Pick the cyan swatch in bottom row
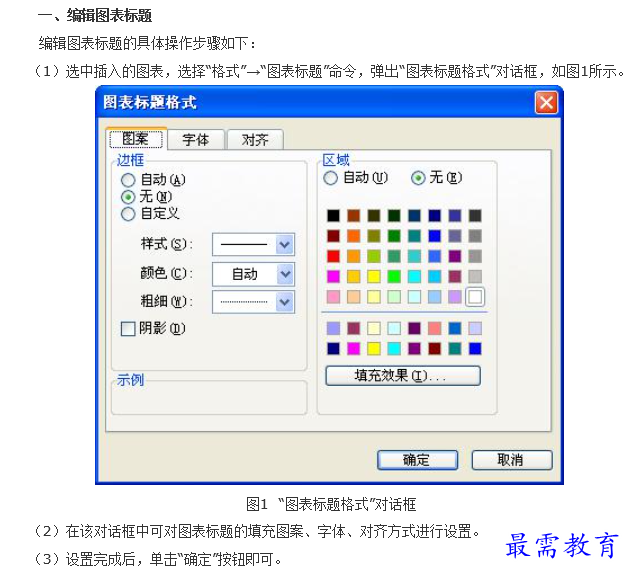 (x=394, y=349)
